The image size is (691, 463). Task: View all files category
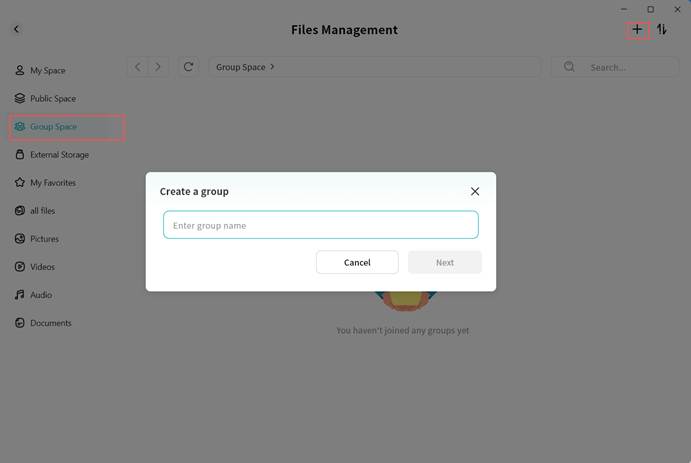pos(42,211)
